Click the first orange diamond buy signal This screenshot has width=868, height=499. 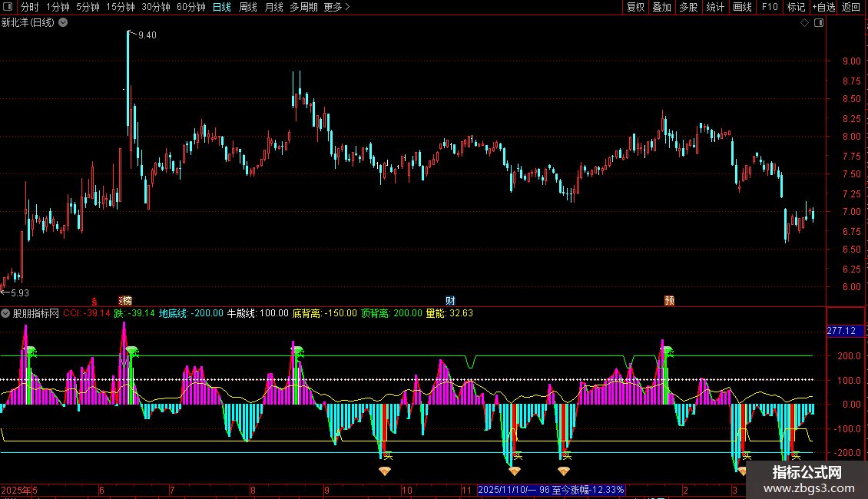(x=385, y=471)
